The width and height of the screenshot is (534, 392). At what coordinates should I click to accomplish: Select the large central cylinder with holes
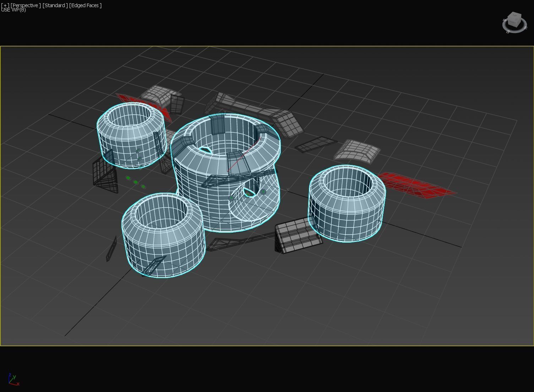point(225,173)
